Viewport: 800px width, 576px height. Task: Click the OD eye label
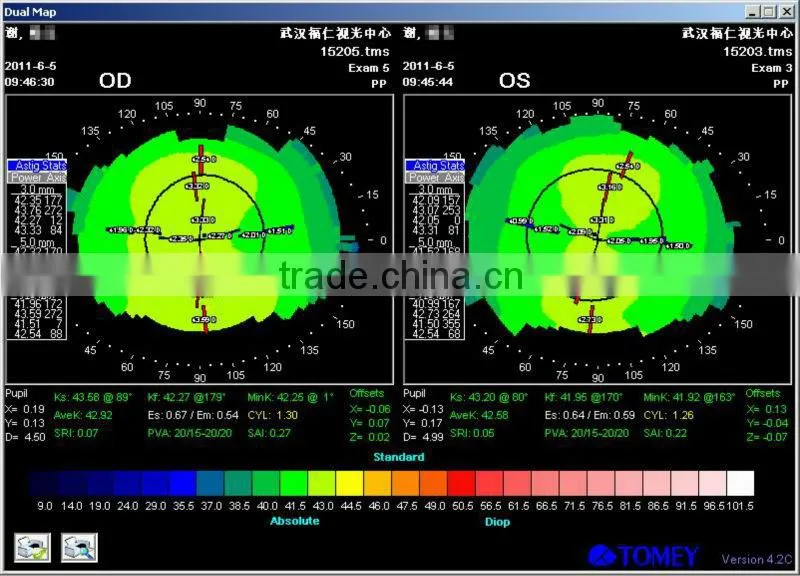115,81
